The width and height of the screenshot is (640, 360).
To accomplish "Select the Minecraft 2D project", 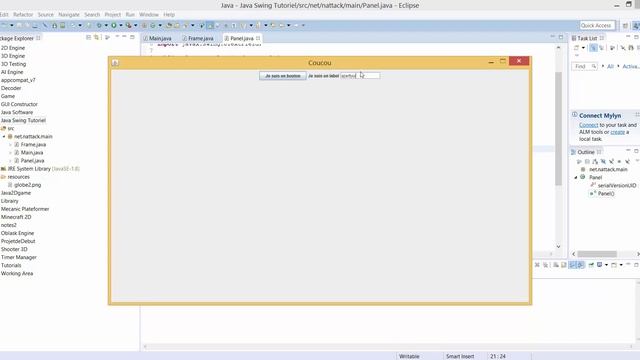I will point(16,217).
